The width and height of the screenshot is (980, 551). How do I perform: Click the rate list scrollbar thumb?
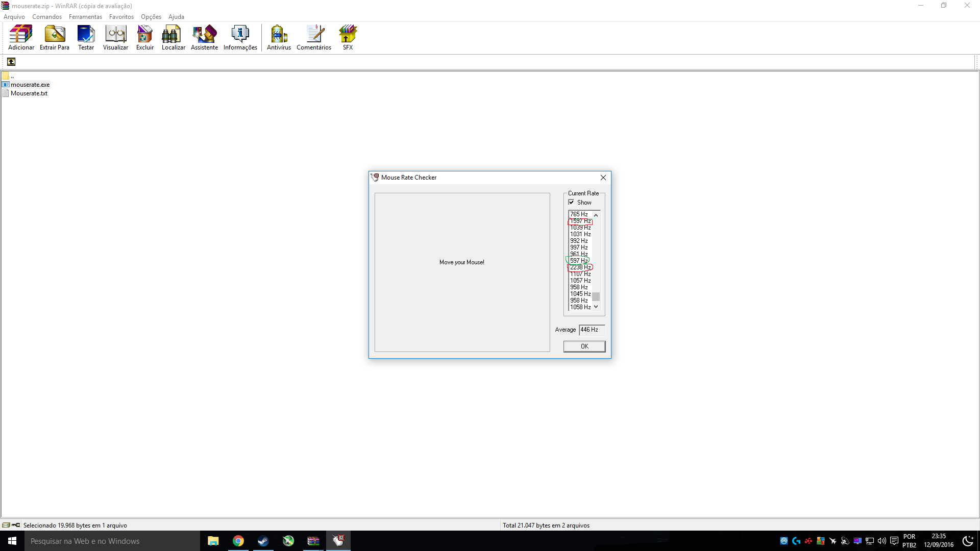tap(596, 296)
